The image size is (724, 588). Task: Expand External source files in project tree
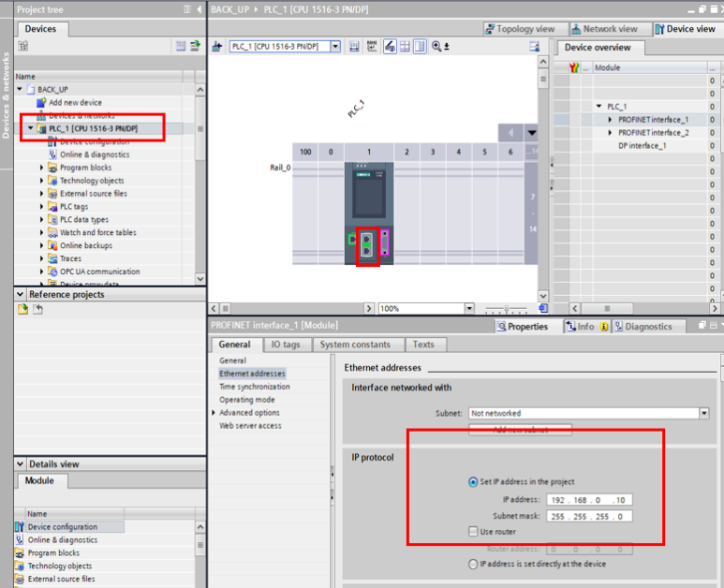click(x=41, y=194)
